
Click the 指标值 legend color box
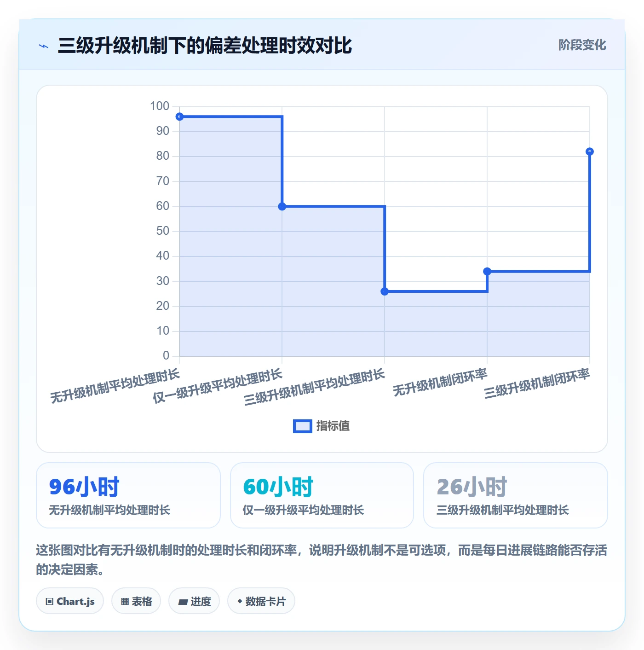point(303,426)
